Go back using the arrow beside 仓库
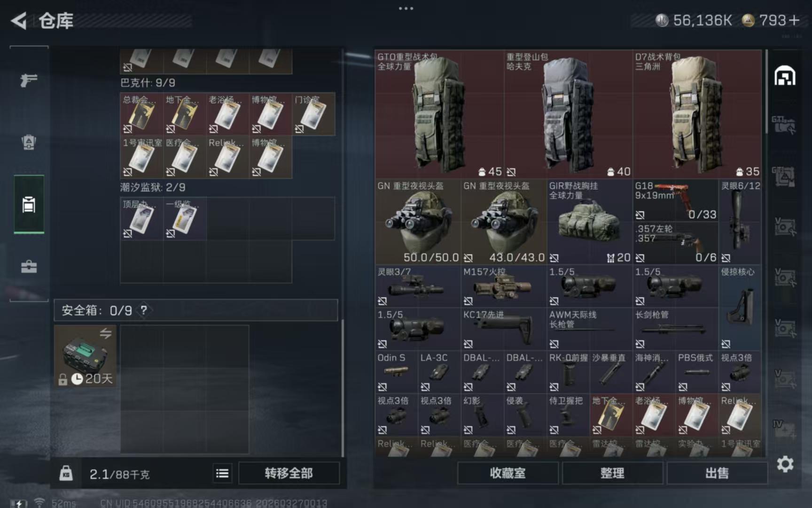This screenshot has height=508, width=812. click(19, 21)
